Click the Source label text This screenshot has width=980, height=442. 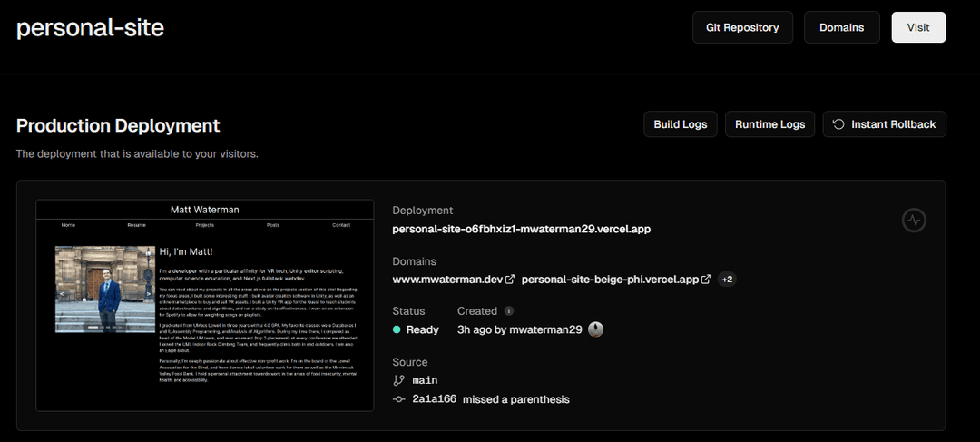(x=410, y=362)
